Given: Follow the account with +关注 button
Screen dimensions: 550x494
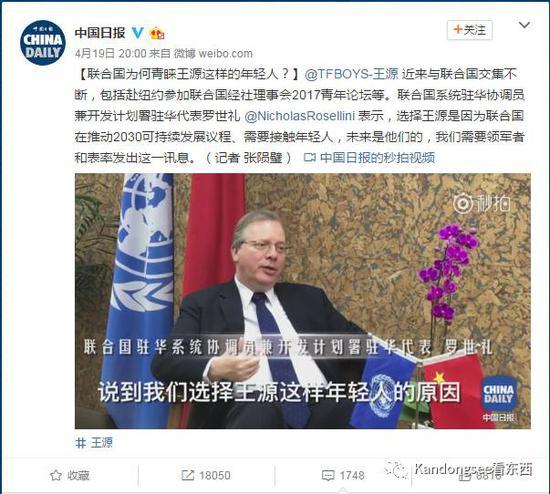Looking at the screenshot, I should coord(469,30).
